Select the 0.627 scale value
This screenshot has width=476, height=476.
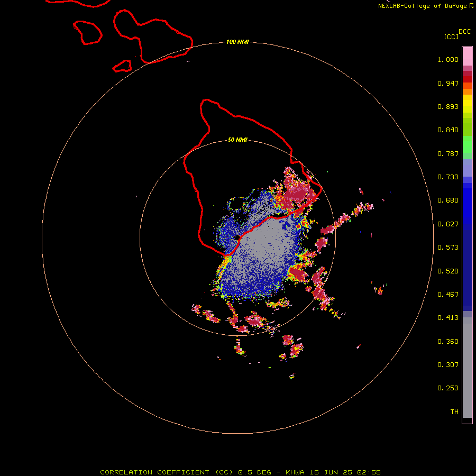pos(448,224)
